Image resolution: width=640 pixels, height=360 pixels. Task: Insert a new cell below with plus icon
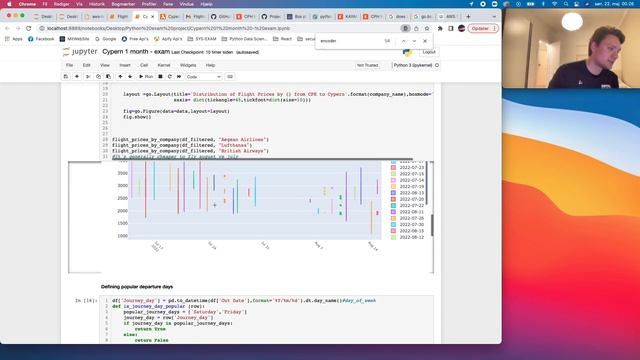[77, 77]
